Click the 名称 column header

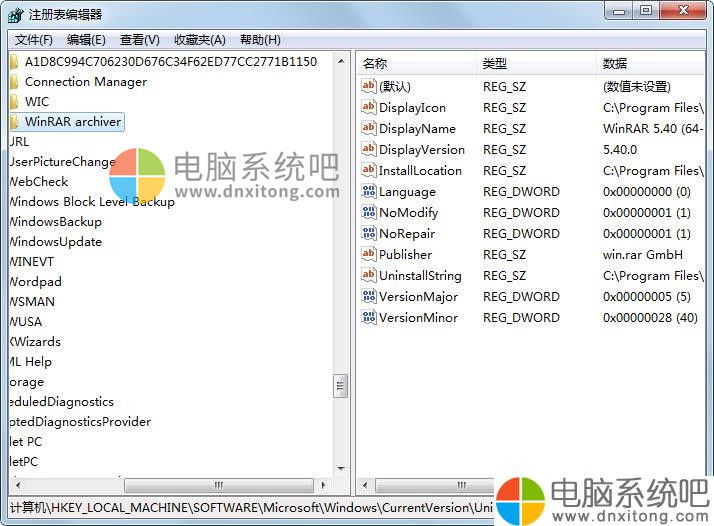(416, 63)
